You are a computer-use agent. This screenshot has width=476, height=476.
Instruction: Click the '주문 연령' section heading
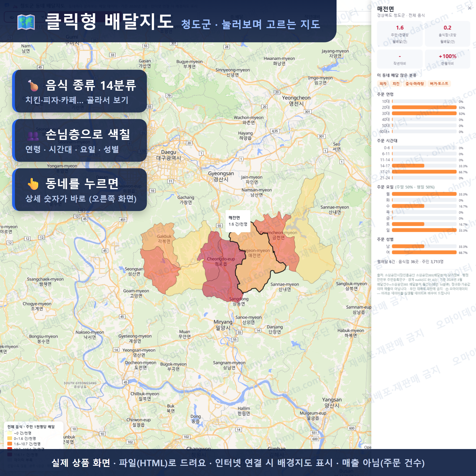tap(385, 94)
